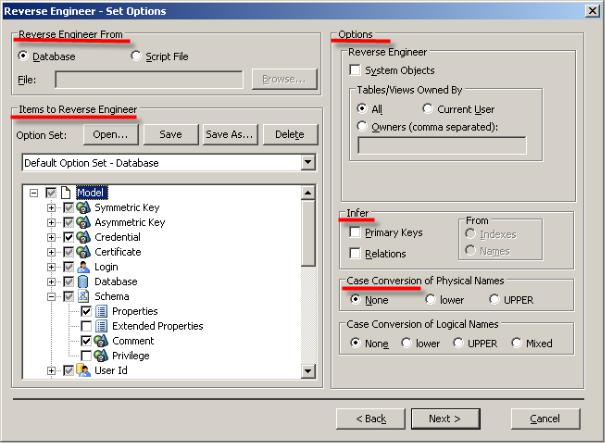Select the Script File radio button
605x443 pixels.
coord(136,56)
